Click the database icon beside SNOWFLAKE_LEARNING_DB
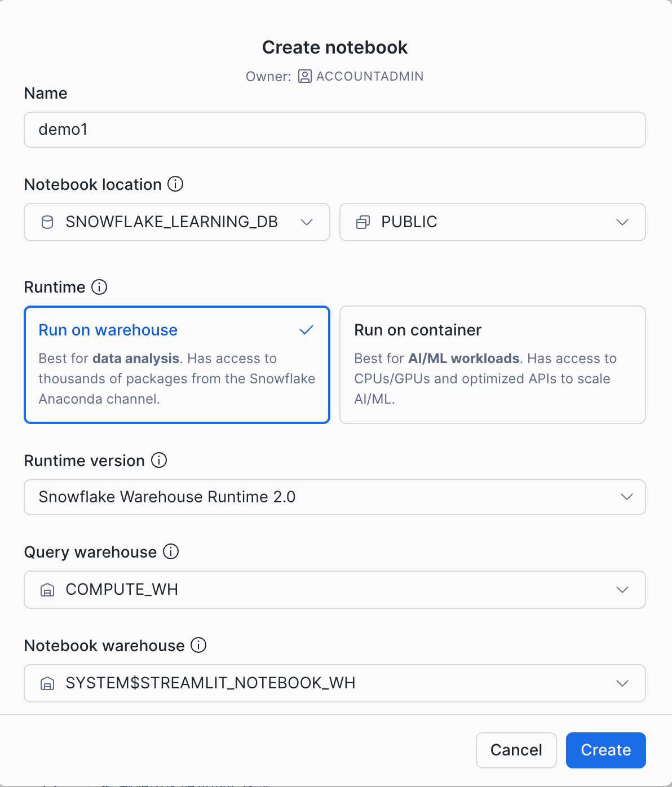This screenshot has width=672, height=787. pyautogui.click(x=48, y=222)
